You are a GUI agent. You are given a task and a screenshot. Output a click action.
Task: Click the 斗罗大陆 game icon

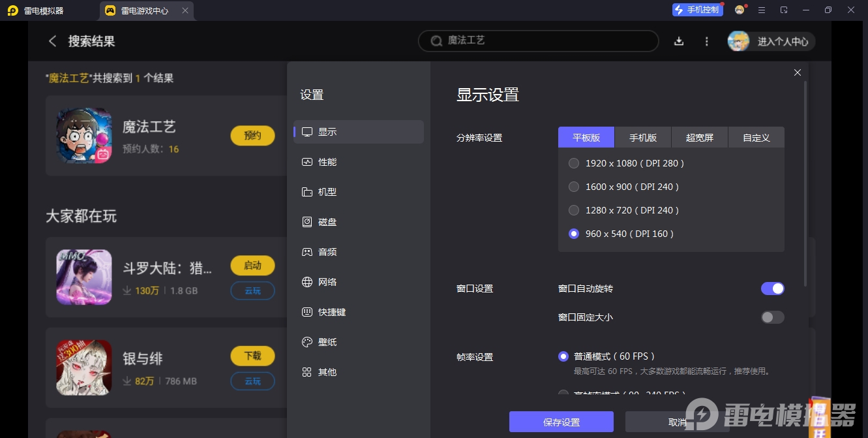[84, 277]
